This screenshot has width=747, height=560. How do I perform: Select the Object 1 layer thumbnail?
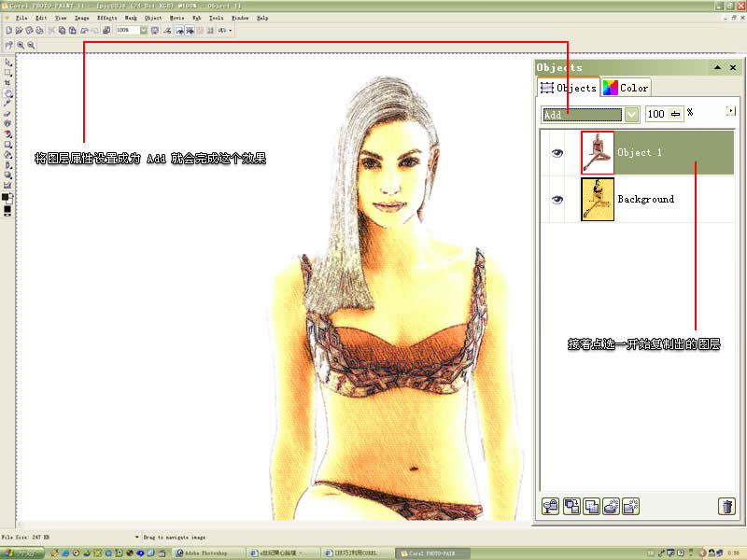point(598,153)
